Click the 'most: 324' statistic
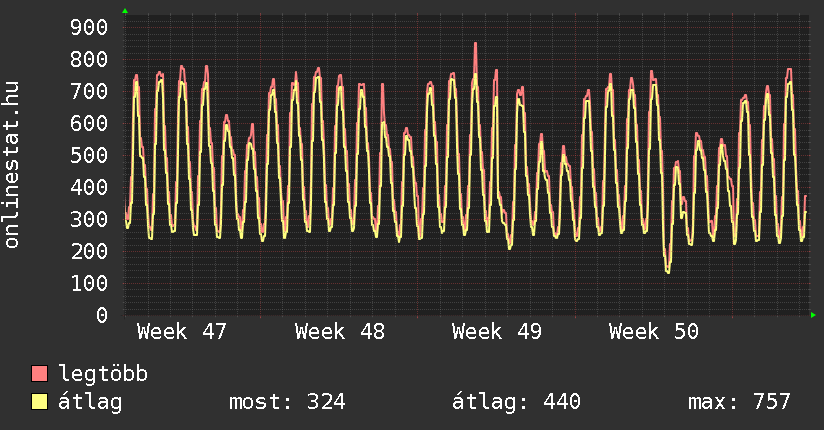Image resolution: width=824 pixels, height=430 pixels. 287,402
